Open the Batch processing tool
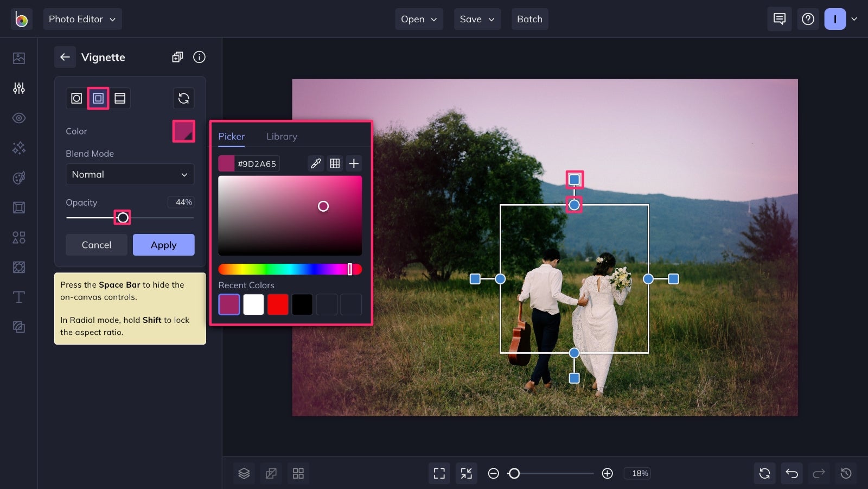 click(x=529, y=19)
